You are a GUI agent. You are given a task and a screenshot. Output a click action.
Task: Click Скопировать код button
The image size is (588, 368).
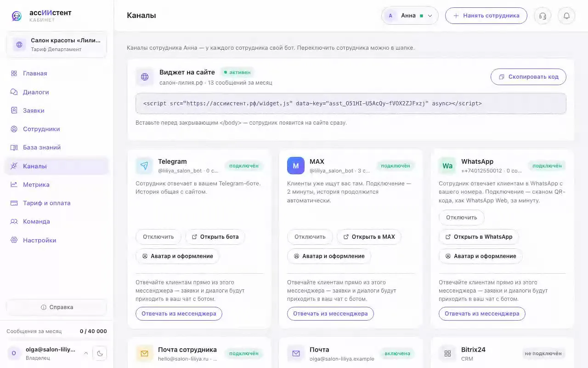[x=528, y=77]
